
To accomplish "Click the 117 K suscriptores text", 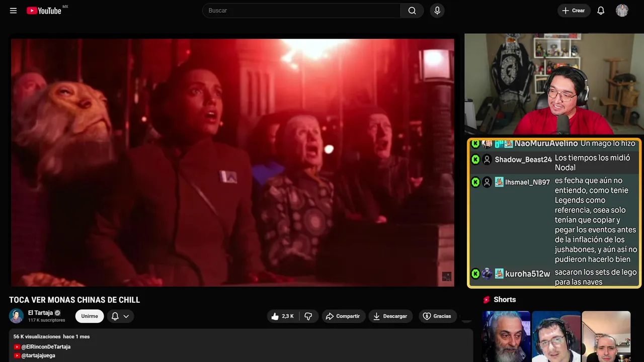I will pos(47,320).
